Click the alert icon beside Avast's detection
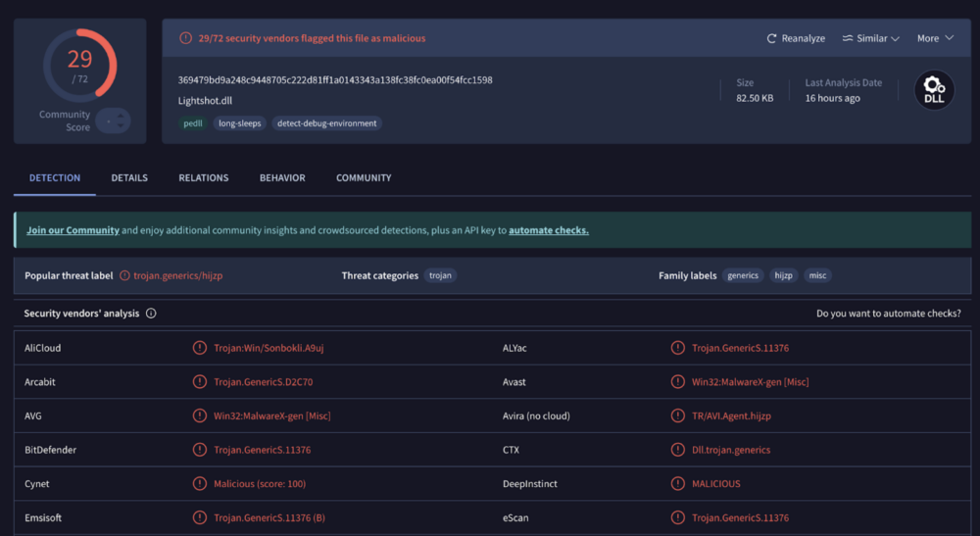This screenshot has height=536, width=980. (677, 382)
